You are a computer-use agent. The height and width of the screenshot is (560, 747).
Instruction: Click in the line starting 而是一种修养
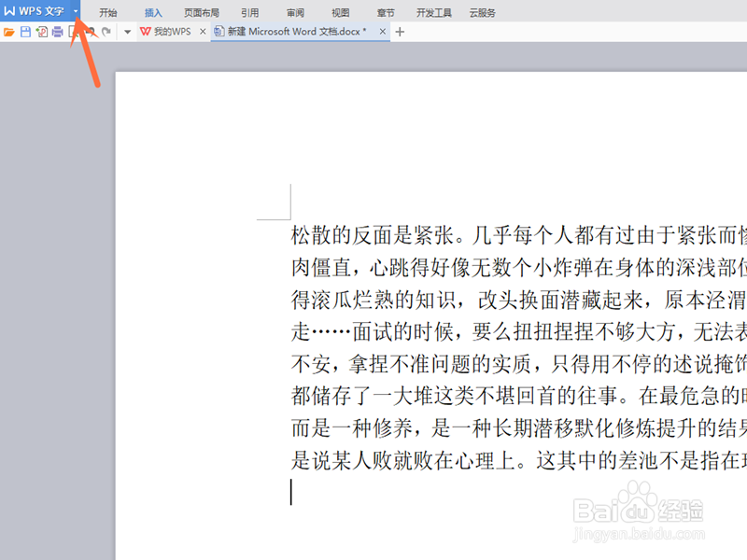(519, 428)
